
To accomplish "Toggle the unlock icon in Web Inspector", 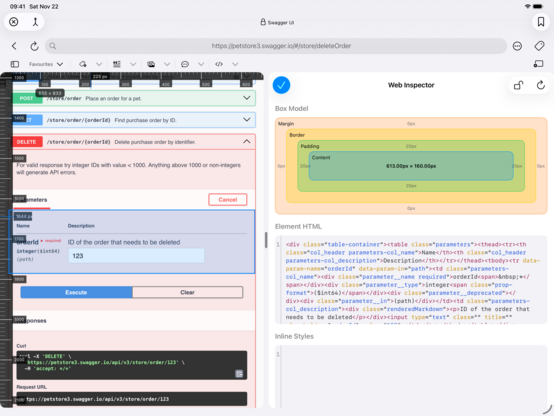I will click(518, 85).
